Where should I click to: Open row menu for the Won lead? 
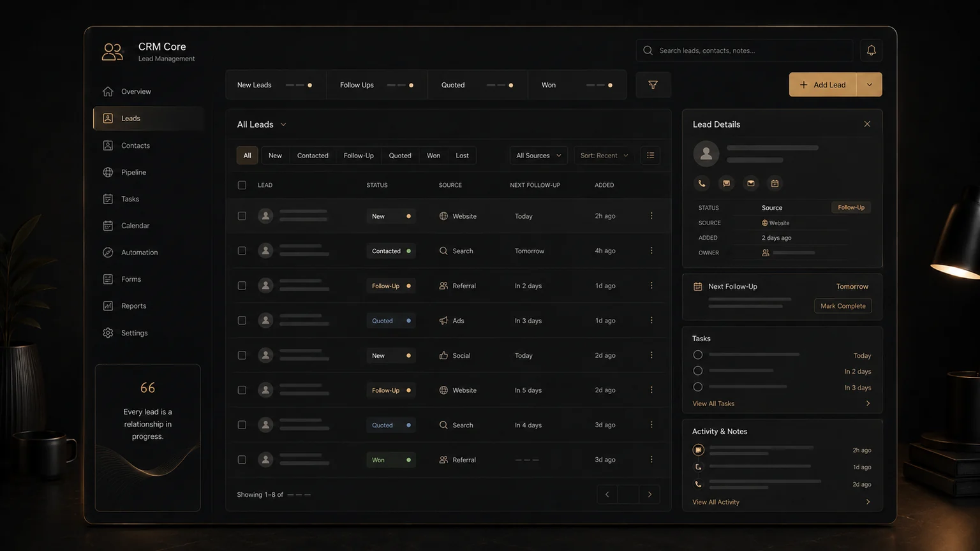[651, 460]
